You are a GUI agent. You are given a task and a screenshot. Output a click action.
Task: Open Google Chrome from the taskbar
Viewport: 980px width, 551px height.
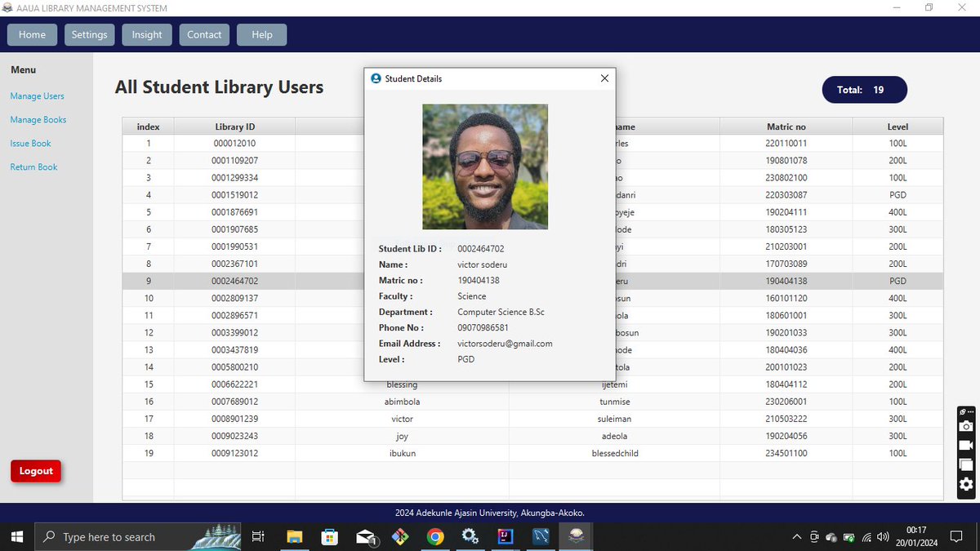435,536
